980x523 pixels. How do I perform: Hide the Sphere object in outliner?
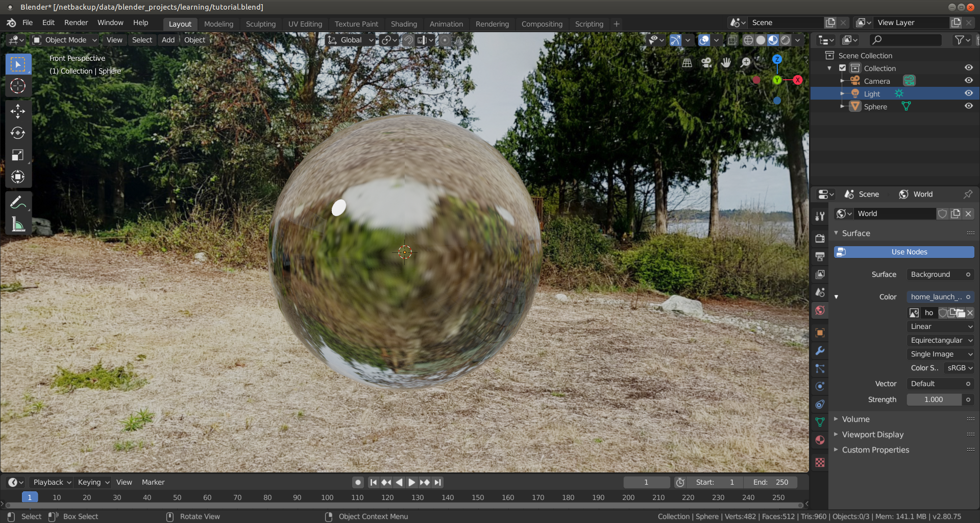tap(968, 106)
